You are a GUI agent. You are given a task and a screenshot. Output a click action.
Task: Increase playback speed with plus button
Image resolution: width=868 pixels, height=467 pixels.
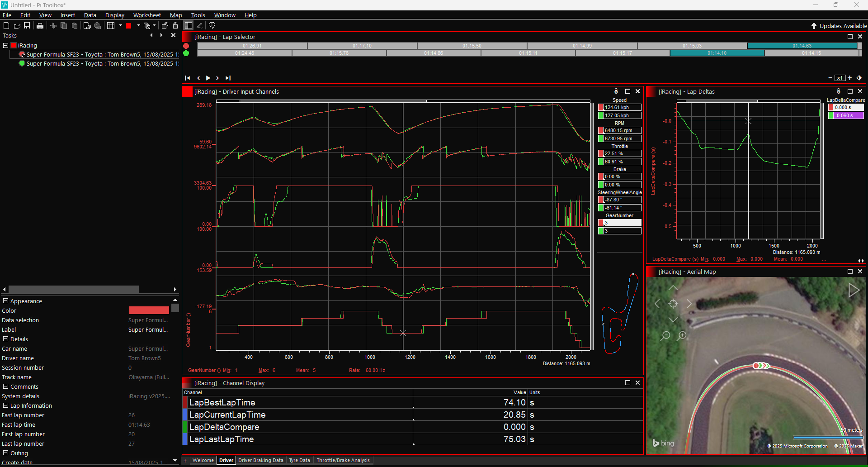(849, 78)
